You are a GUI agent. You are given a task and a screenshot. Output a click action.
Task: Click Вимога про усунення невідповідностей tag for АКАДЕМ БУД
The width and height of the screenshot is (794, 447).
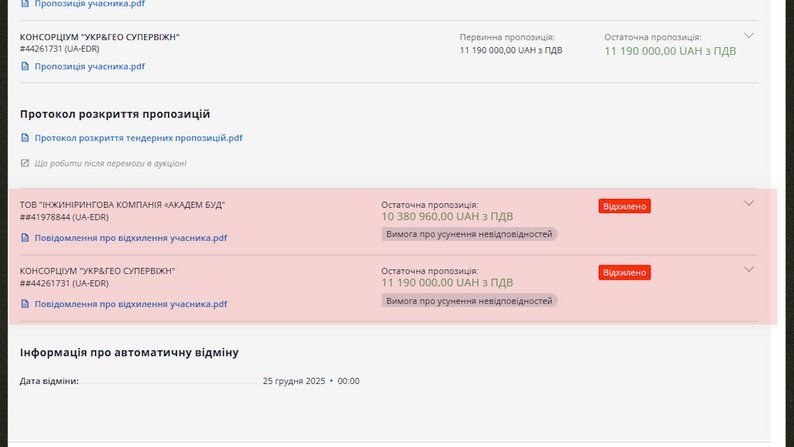click(x=469, y=234)
